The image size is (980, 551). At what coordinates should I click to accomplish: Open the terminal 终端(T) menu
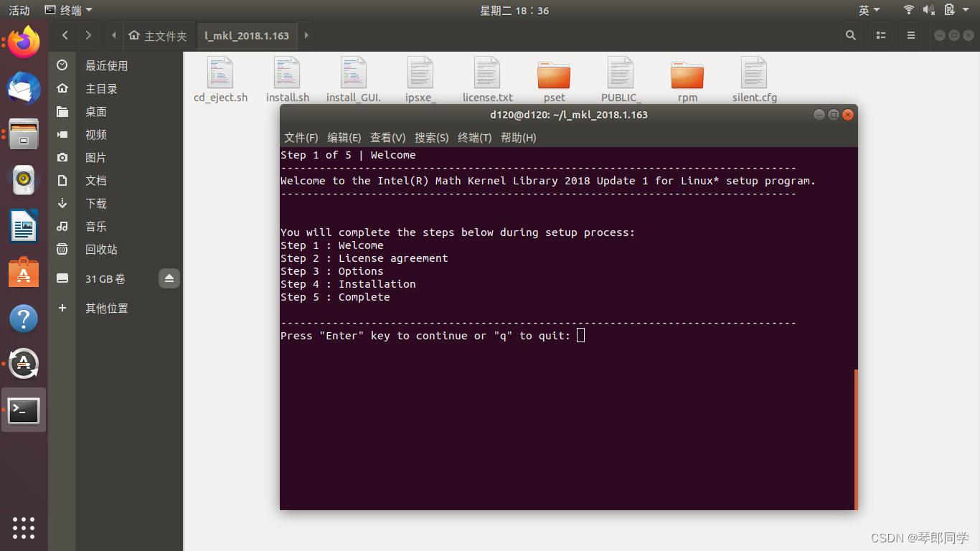coord(475,138)
